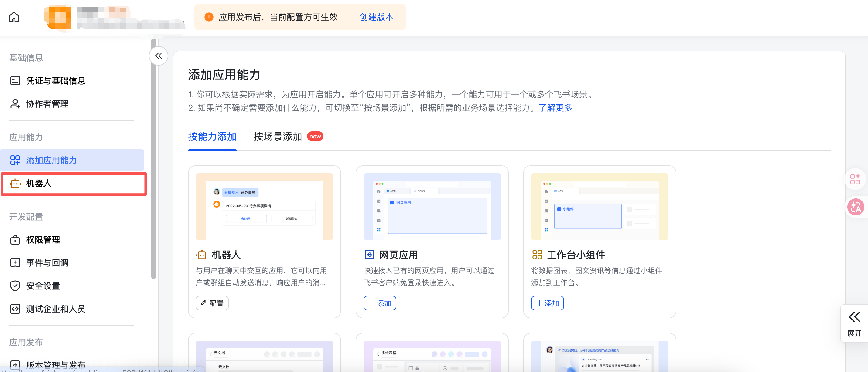The width and height of the screenshot is (868, 372).
Task: Click the 网页应用 card title text
Action: coord(399,255)
